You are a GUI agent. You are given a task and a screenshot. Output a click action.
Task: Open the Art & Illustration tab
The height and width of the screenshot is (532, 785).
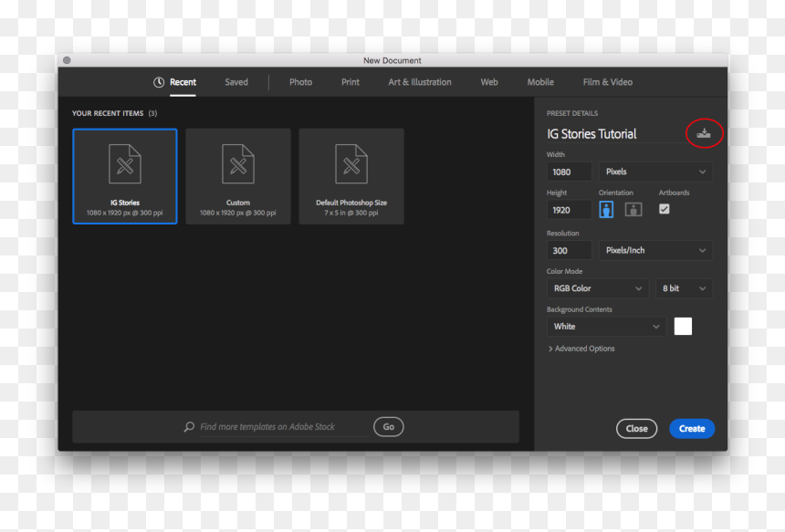(420, 82)
